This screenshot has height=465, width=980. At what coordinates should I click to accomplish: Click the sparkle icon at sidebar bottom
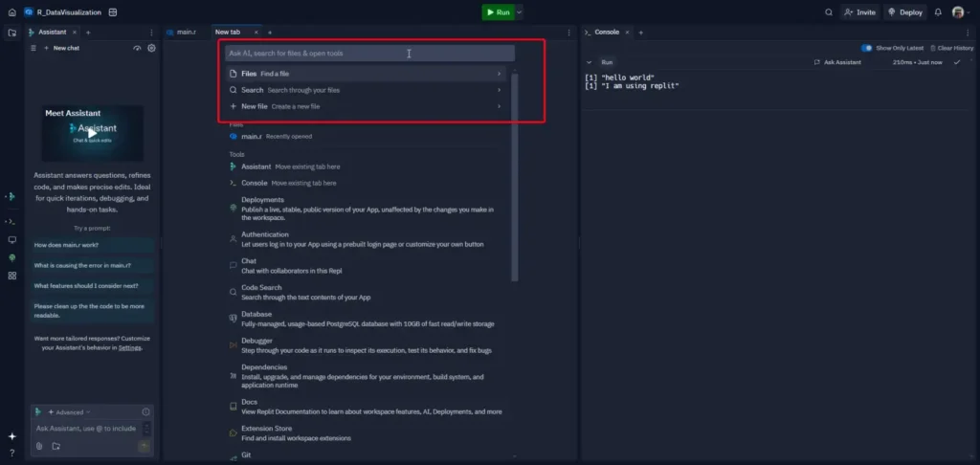[11, 436]
